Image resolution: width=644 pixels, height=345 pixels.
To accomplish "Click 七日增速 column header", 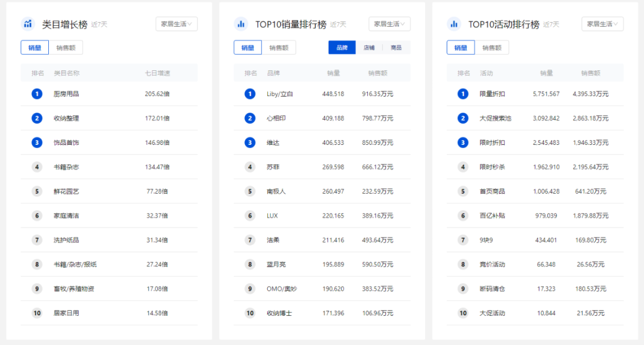I will coord(157,73).
